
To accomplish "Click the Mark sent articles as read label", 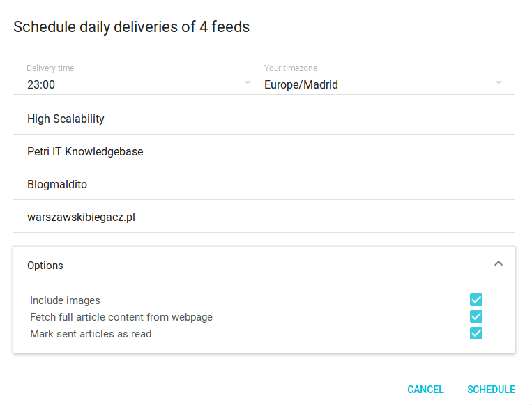I will click(x=91, y=334).
